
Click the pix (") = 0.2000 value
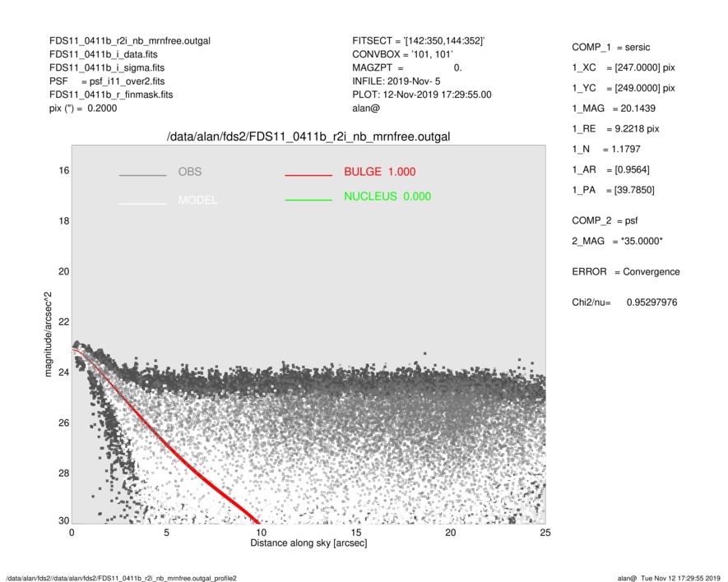(83, 109)
